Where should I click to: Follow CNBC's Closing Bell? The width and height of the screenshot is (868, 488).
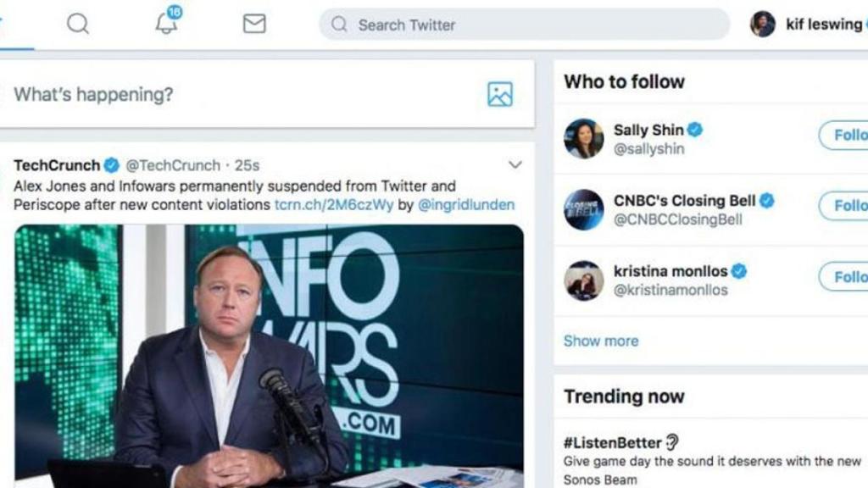(852, 206)
